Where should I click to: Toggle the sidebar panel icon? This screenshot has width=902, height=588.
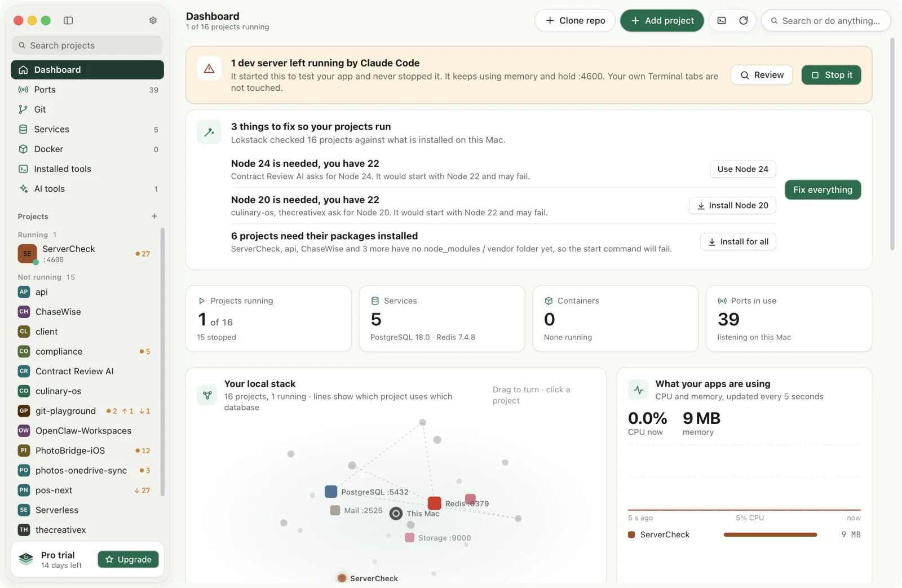click(x=68, y=20)
